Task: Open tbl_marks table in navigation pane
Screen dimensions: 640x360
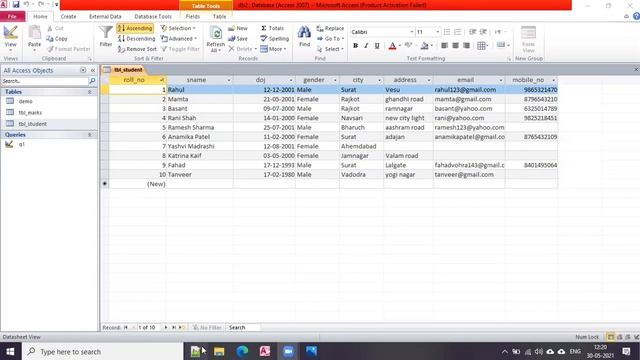Action: (x=30, y=112)
